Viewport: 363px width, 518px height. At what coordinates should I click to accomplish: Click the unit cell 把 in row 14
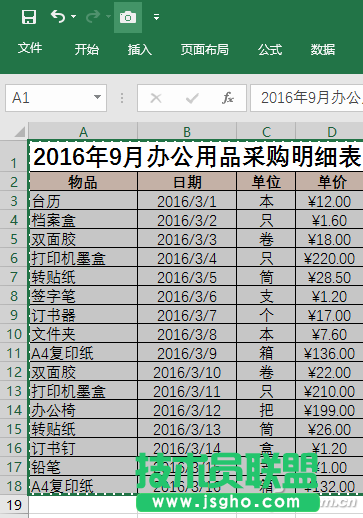pos(266,410)
